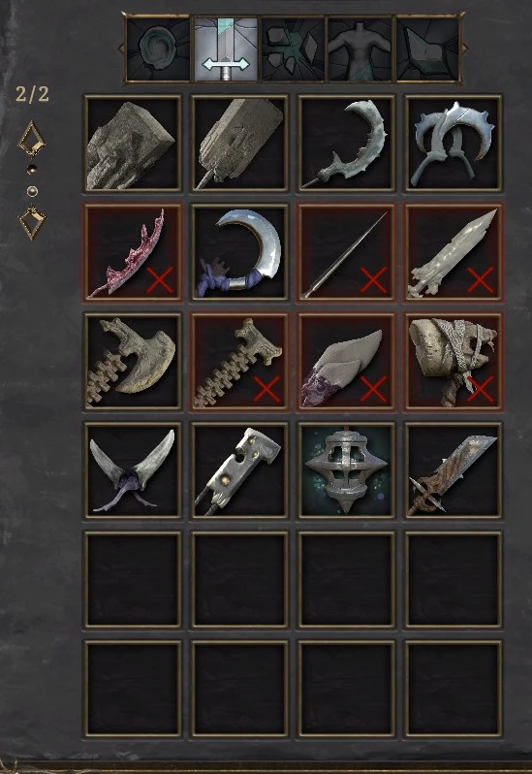Choose the twin curved horn daggers

[x=133, y=469]
